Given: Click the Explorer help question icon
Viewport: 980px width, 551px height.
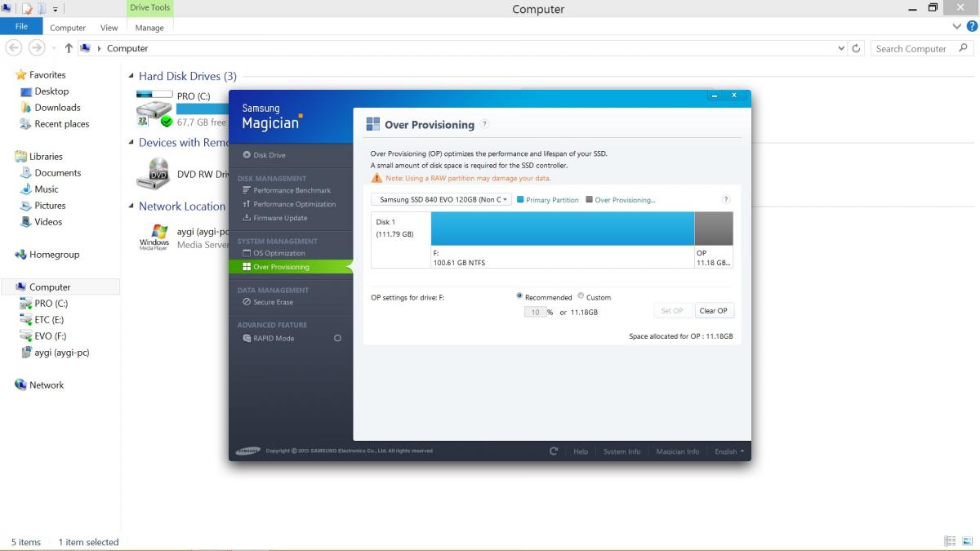Looking at the screenshot, I should 972,26.
